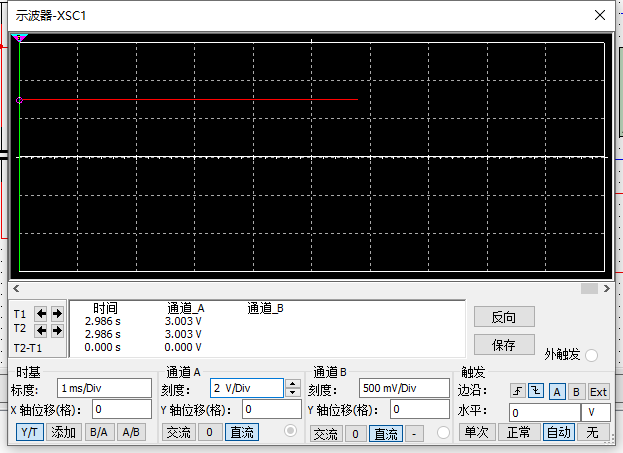Screen dimensions: 623x453
Task: Click channel A radio indicator
Action: (290, 430)
